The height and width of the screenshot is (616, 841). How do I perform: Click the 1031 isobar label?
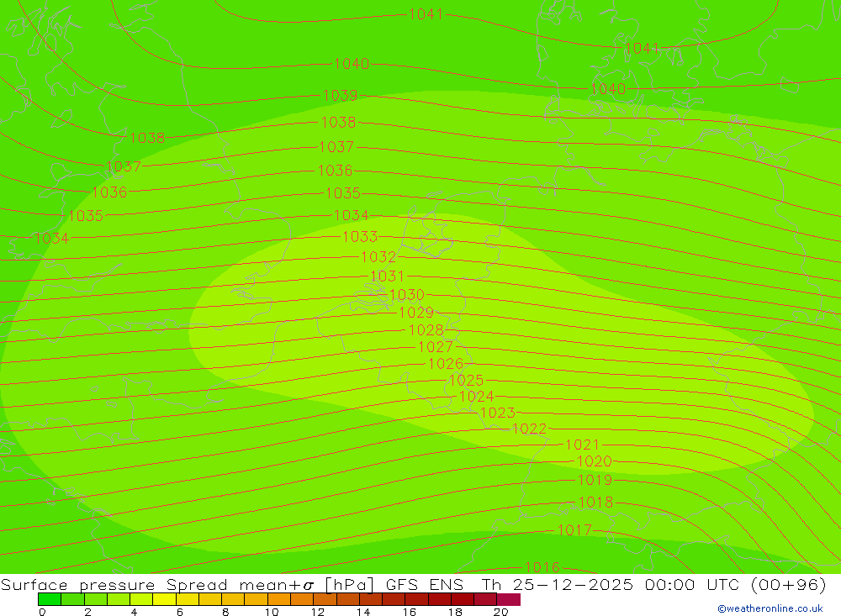click(x=387, y=276)
